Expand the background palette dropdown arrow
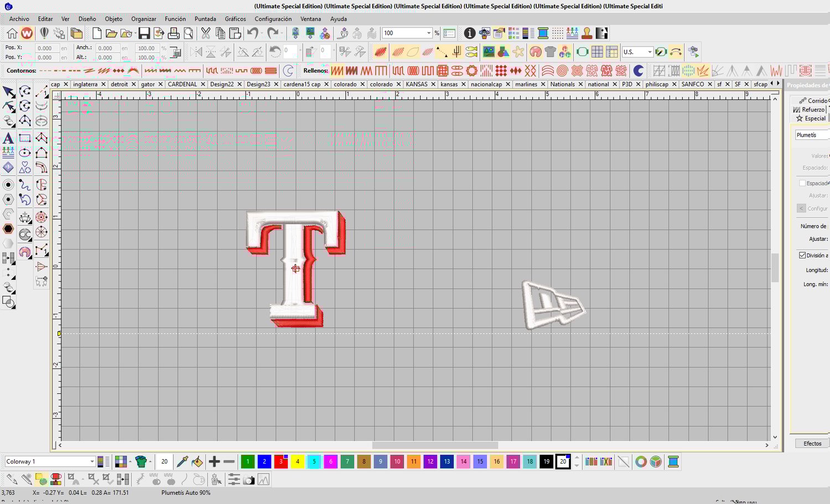This screenshot has height=504, width=830. (x=130, y=461)
